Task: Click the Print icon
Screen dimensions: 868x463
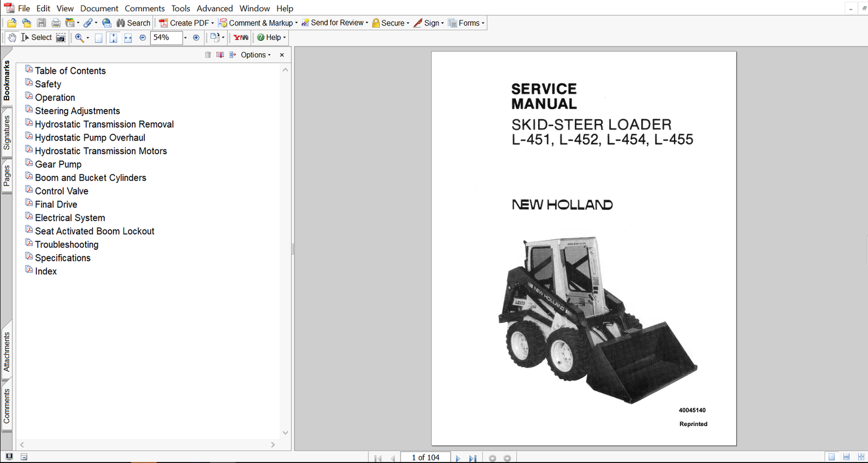Action: [56, 23]
